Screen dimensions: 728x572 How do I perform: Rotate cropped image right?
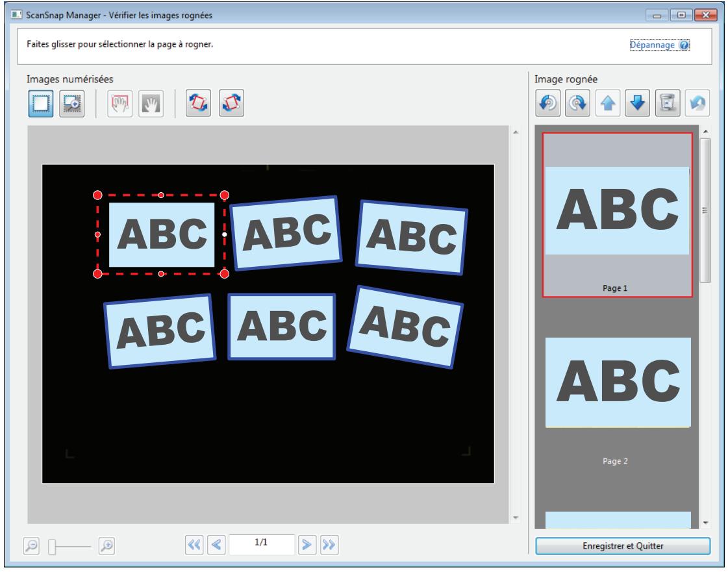tap(577, 103)
